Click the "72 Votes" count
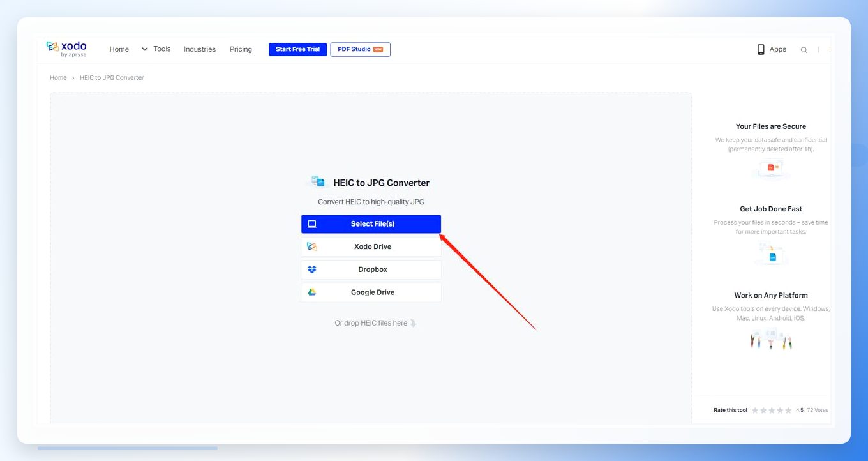This screenshot has width=868, height=461. point(818,411)
